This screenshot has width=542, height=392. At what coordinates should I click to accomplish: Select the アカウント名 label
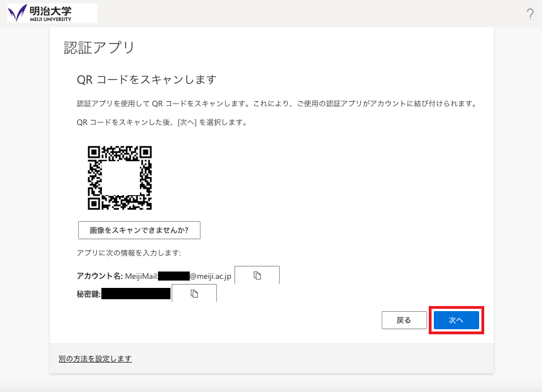pyautogui.click(x=100, y=275)
